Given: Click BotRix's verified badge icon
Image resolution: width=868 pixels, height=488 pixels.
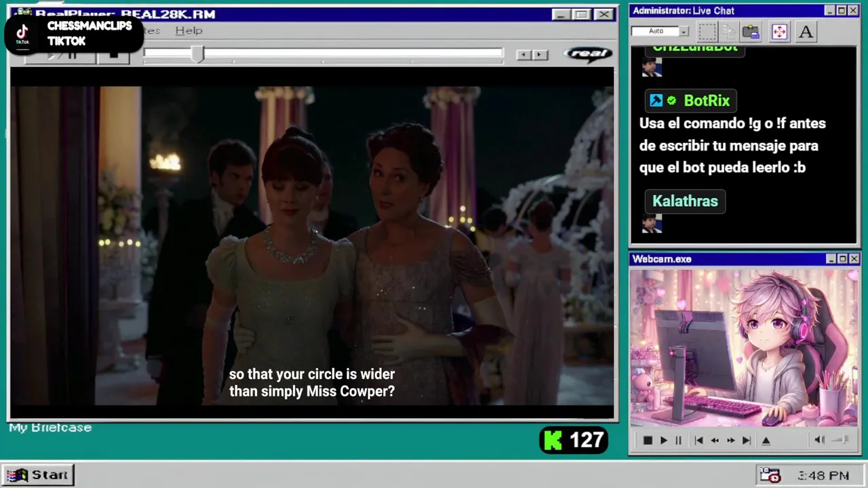Looking at the screenshot, I should tap(671, 101).
